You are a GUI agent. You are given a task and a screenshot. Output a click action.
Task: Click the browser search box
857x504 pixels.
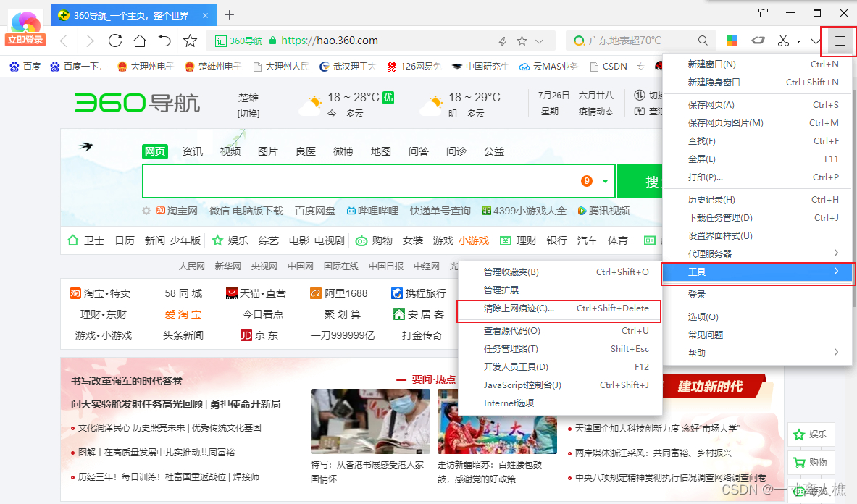tap(640, 41)
